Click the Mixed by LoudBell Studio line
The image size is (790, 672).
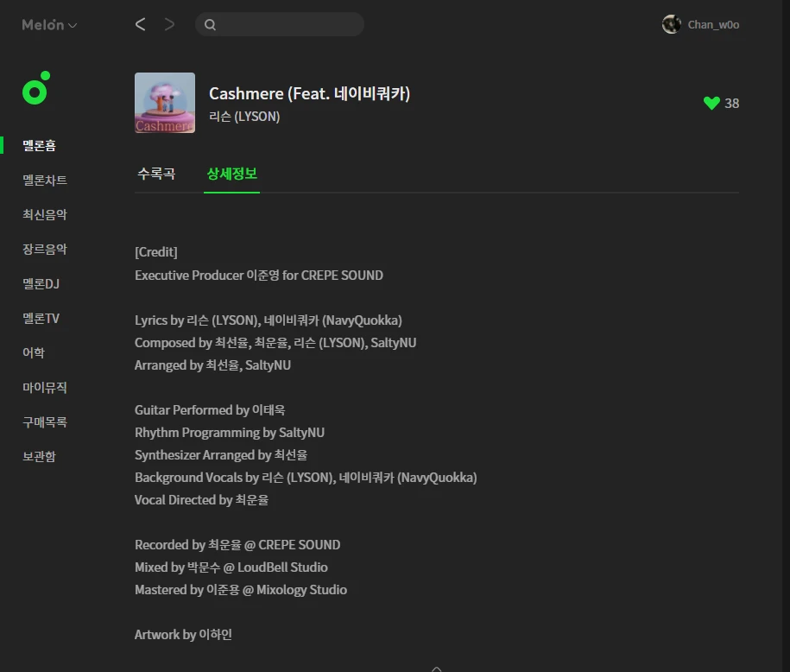click(x=231, y=567)
